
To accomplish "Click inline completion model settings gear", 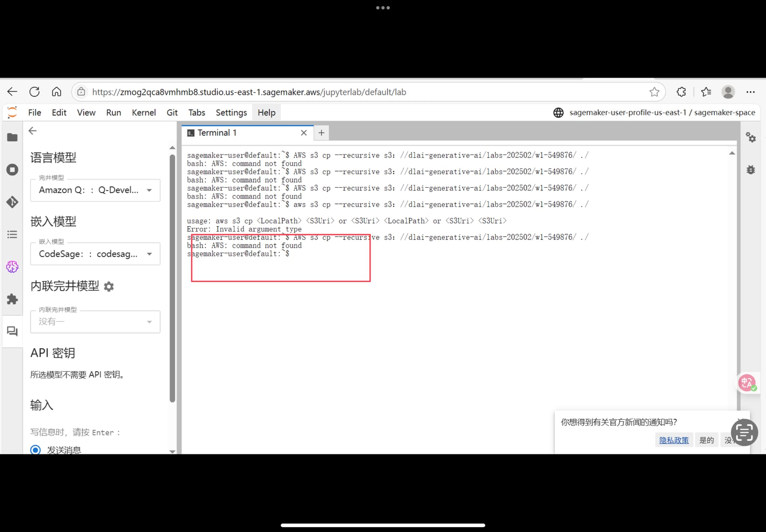I will coord(109,286).
